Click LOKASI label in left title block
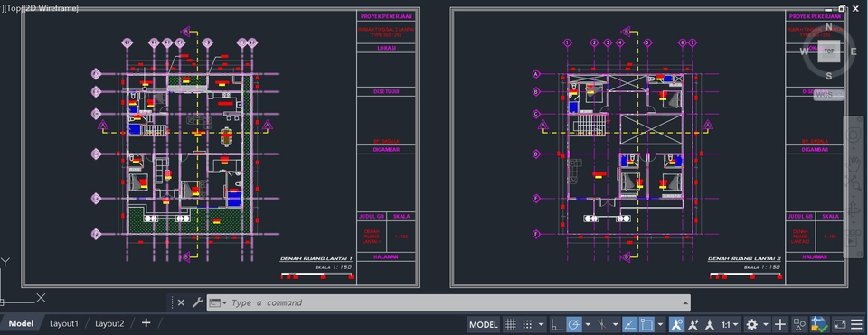The image size is (868, 335). pos(386,49)
